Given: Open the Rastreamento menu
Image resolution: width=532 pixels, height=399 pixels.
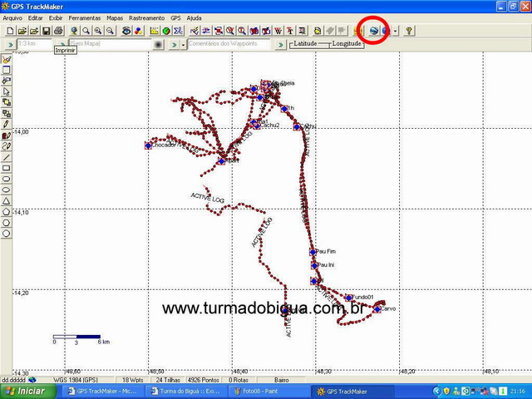Looking at the screenshot, I should tap(146, 18).
